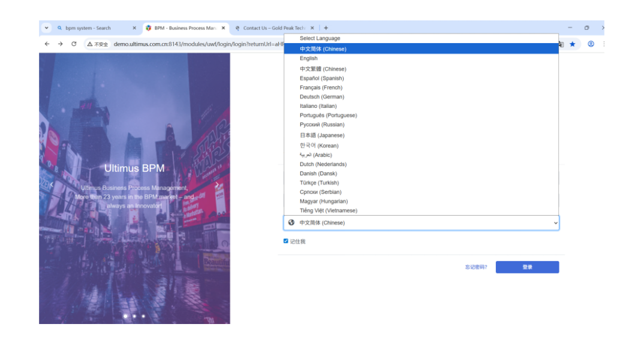The image size is (644, 345).
Task: Select second carousel indicator dot
Action: pos(134,316)
